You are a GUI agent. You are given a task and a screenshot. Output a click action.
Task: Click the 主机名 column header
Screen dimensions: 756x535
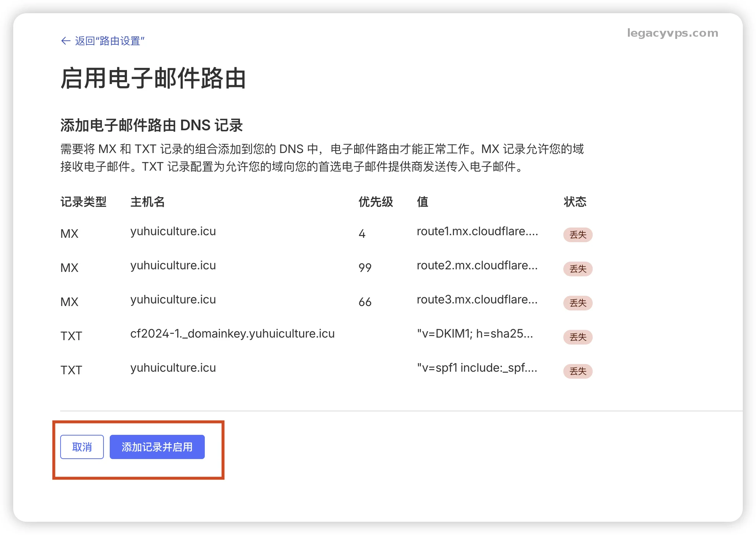(148, 201)
